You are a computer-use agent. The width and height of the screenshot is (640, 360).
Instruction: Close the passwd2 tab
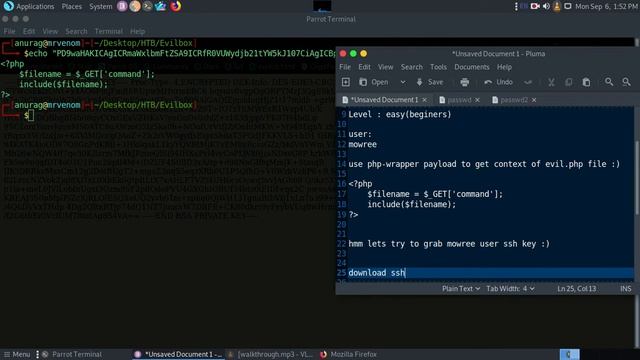point(534,100)
